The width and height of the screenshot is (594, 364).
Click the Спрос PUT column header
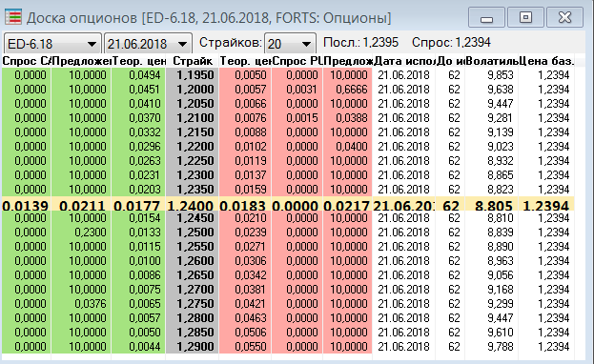(297, 61)
